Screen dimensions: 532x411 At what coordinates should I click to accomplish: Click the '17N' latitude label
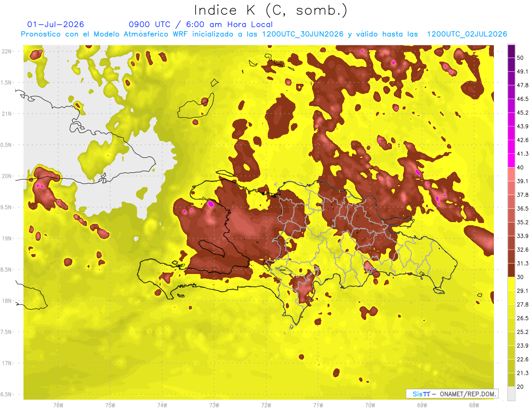coord(8,363)
